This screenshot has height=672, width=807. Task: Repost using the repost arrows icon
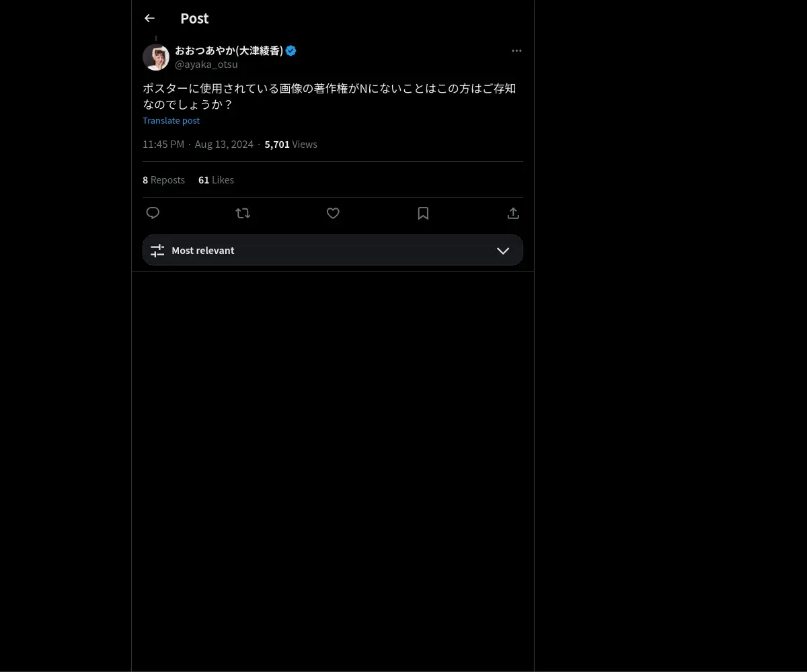pos(243,213)
